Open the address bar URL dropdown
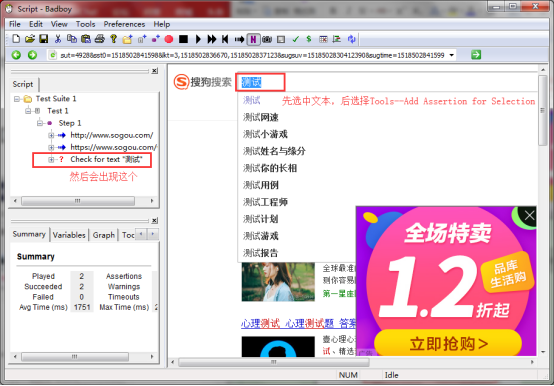This screenshot has width=554, height=386. click(452, 55)
